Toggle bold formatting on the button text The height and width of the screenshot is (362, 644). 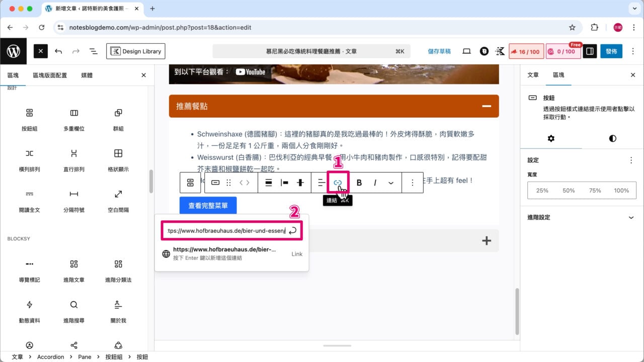coord(359,183)
